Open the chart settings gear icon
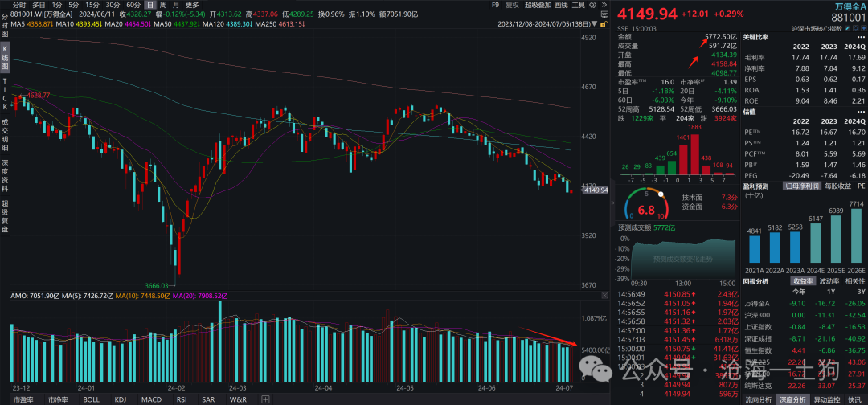 [x=593, y=5]
